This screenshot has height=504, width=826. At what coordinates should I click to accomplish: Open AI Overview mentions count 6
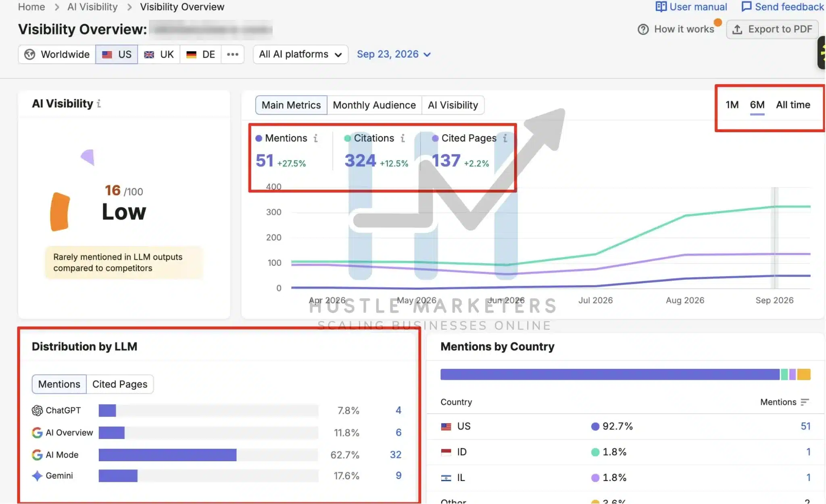[398, 433]
